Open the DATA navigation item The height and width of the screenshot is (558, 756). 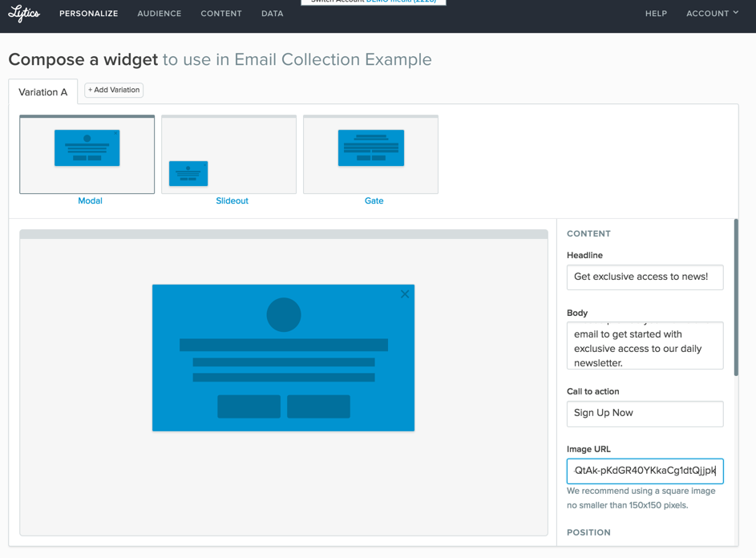tap(273, 14)
